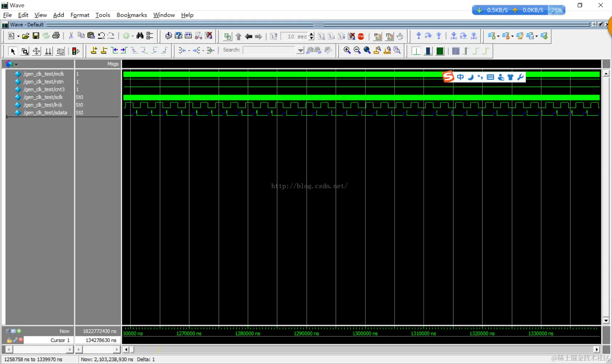Viewport: 612px width, 364px height.
Task: Zoom out of the waveform
Action: pos(357,51)
